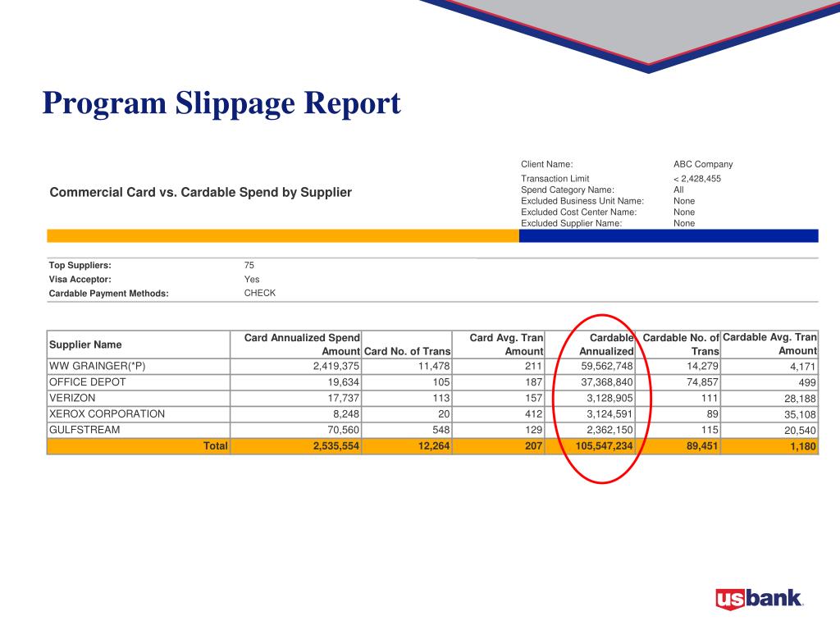Select the ABC Company value

703,164
